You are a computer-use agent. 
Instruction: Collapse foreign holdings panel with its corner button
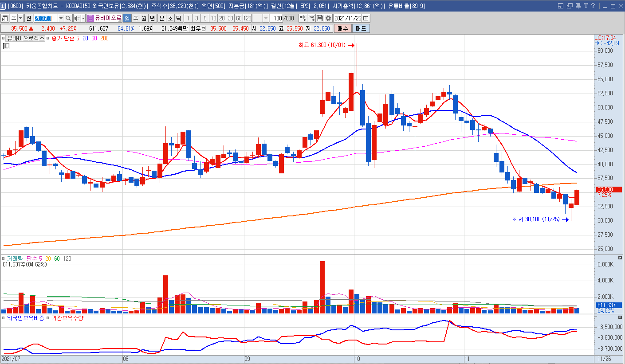coord(620,317)
